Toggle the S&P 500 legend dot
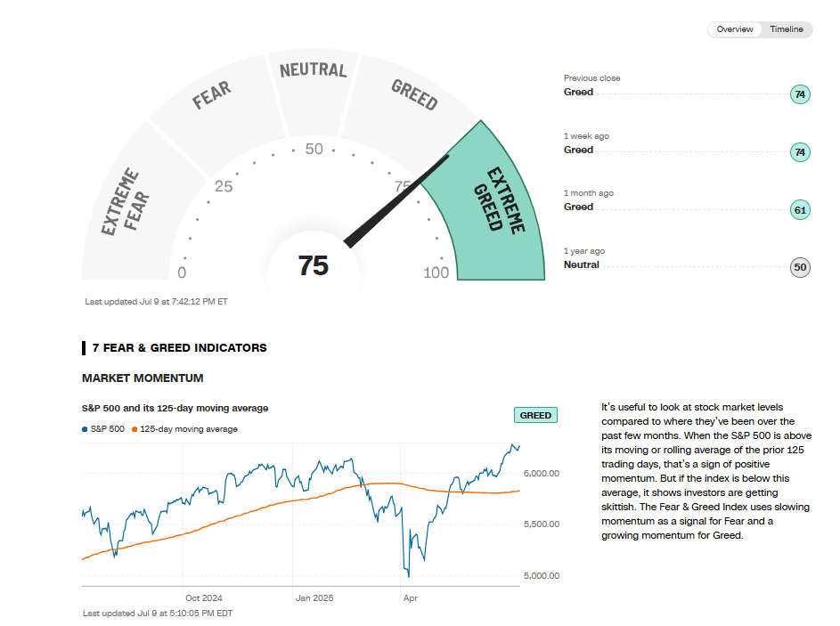Screen dimensions: 840x626 tap(86, 429)
